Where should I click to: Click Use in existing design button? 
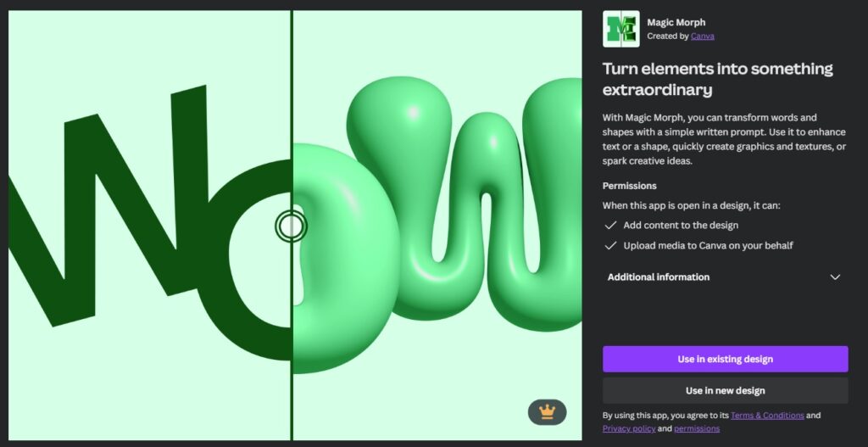(x=726, y=359)
